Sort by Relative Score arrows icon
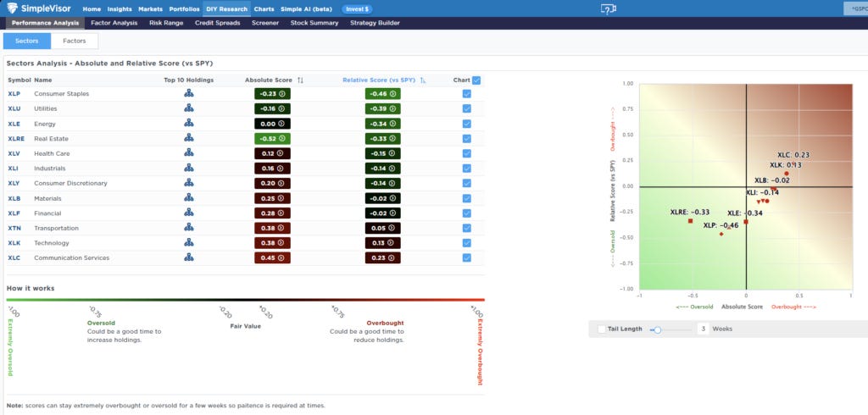 point(423,80)
